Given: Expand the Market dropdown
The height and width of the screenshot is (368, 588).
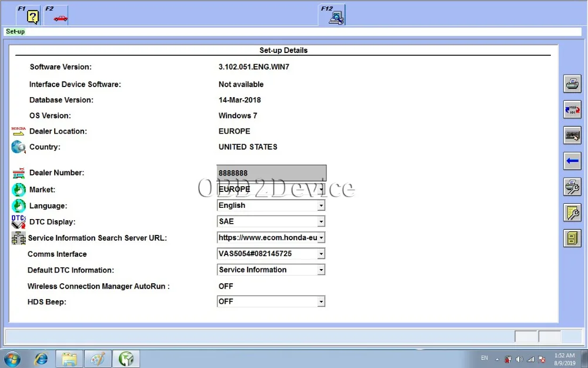Looking at the screenshot, I should click(321, 189).
